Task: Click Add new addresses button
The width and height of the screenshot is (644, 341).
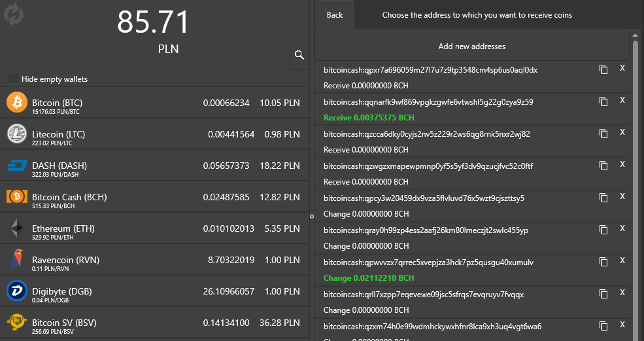Action: point(472,46)
